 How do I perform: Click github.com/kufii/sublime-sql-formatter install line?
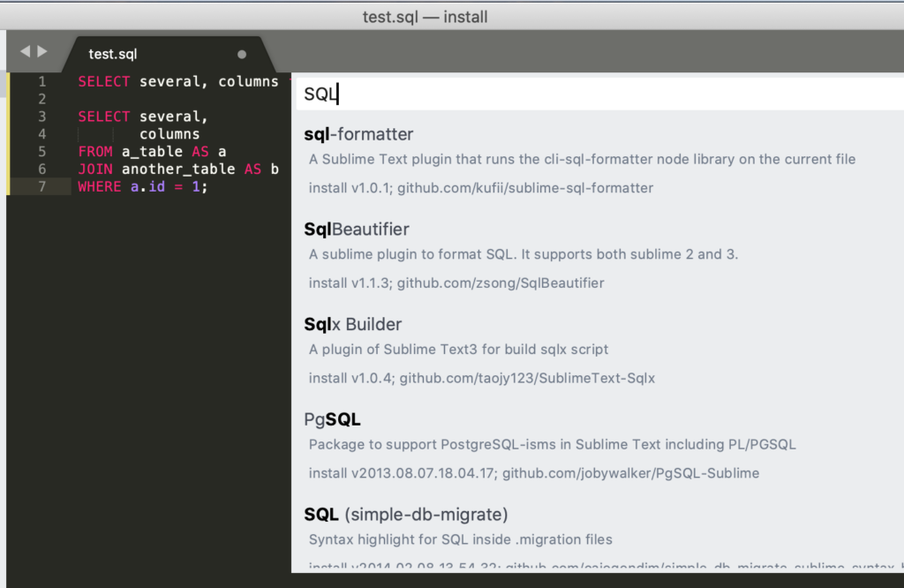click(481, 188)
